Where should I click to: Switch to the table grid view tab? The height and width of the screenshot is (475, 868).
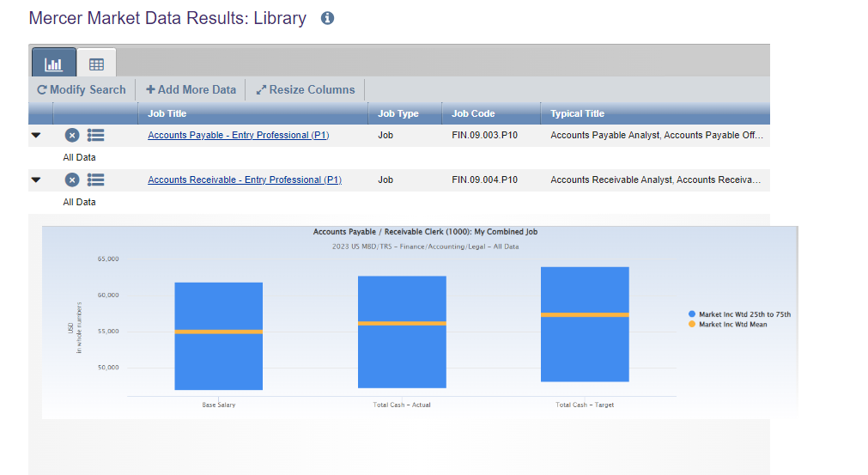point(96,63)
